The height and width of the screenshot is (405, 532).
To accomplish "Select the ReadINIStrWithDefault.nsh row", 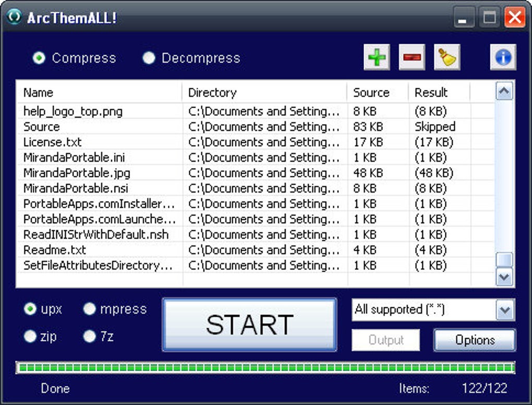I will click(x=255, y=234).
